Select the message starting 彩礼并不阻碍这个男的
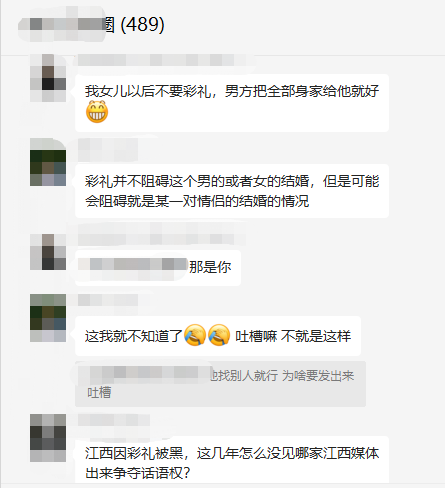 pyautogui.click(x=232, y=191)
